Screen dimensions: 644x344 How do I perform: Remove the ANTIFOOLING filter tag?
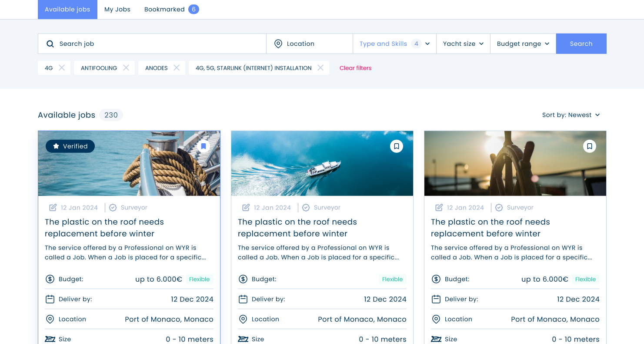pos(126,67)
